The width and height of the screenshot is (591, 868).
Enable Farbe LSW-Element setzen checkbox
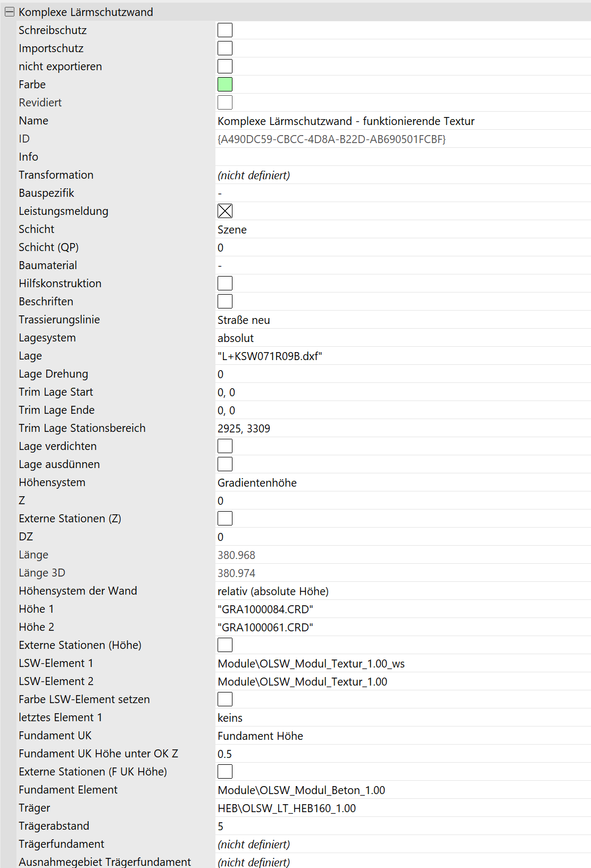[225, 699]
